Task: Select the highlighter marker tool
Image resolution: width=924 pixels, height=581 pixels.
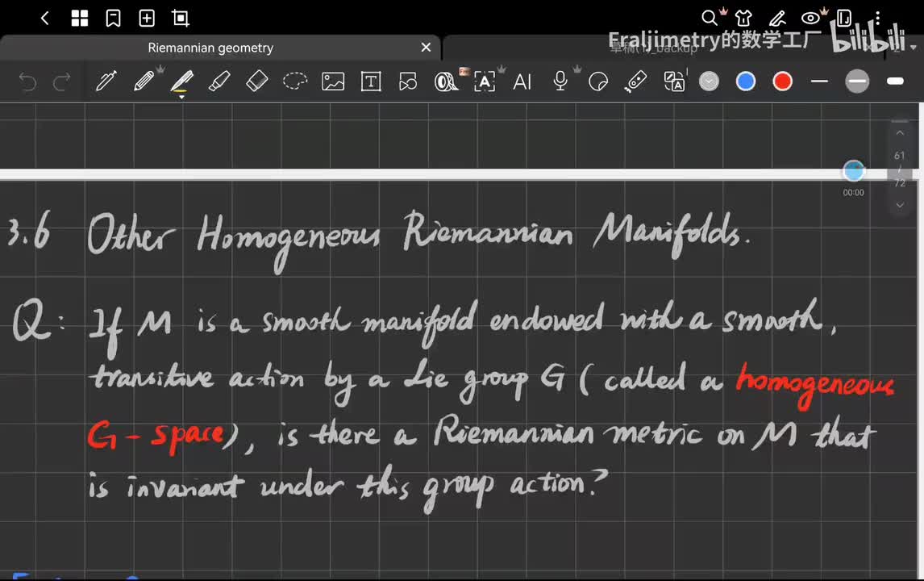Action: (x=219, y=82)
